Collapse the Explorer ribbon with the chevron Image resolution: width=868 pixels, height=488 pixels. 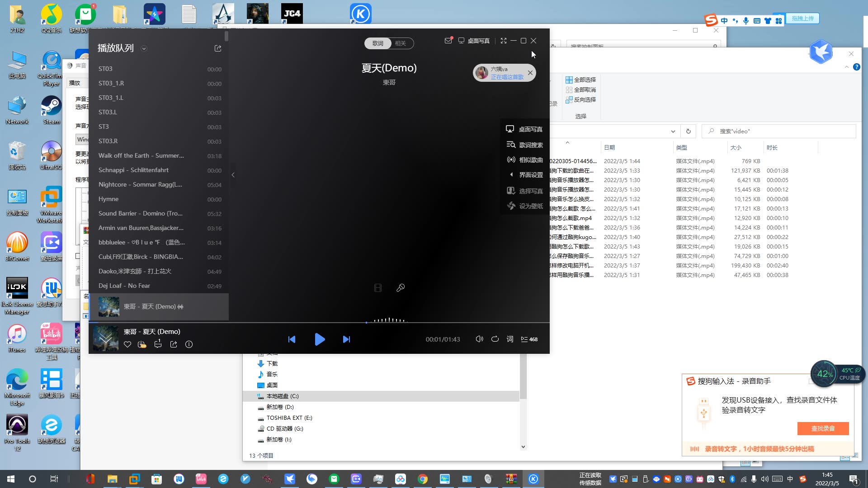(847, 67)
